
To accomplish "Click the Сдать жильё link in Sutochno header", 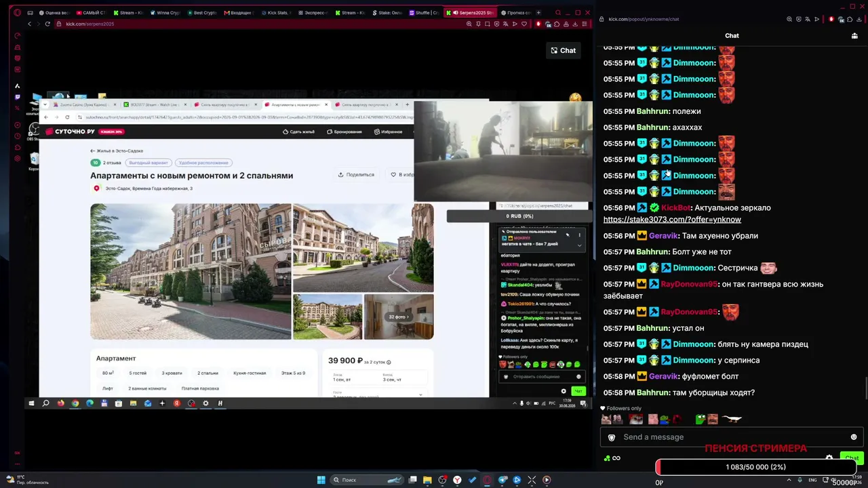I will click(298, 131).
